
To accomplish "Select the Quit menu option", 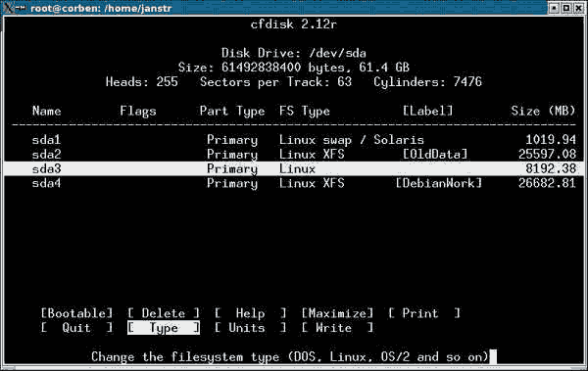I will pyautogui.click(x=76, y=328).
